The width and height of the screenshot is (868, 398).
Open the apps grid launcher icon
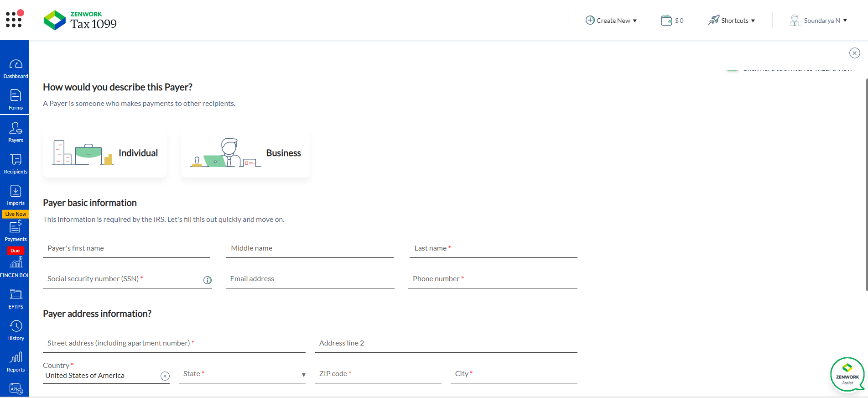(14, 19)
